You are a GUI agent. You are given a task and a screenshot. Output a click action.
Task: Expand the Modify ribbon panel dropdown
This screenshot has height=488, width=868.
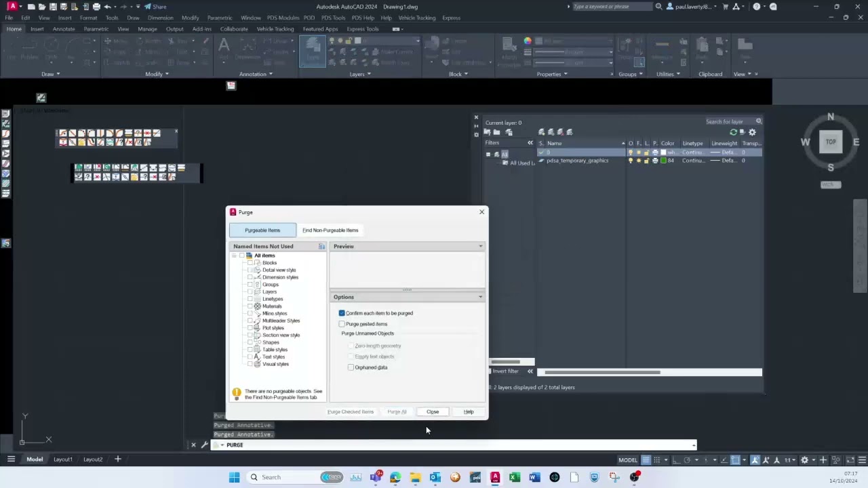pyautogui.click(x=157, y=74)
